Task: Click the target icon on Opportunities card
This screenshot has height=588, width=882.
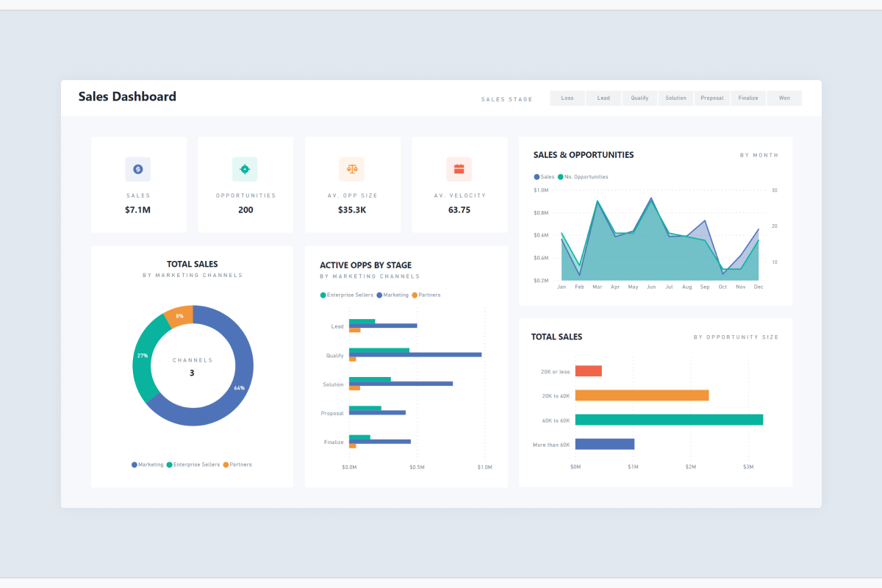Action: pyautogui.click(x=245, y=169)
